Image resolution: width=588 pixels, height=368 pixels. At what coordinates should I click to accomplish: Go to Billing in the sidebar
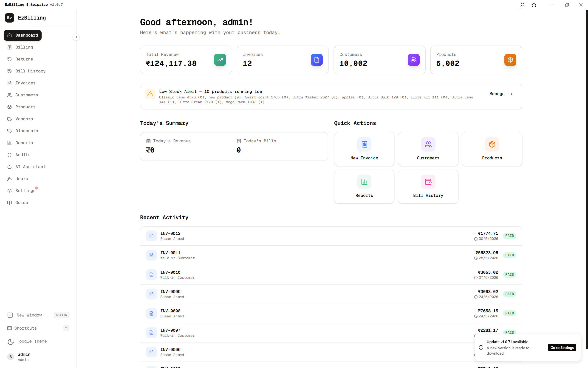[24, 47]
